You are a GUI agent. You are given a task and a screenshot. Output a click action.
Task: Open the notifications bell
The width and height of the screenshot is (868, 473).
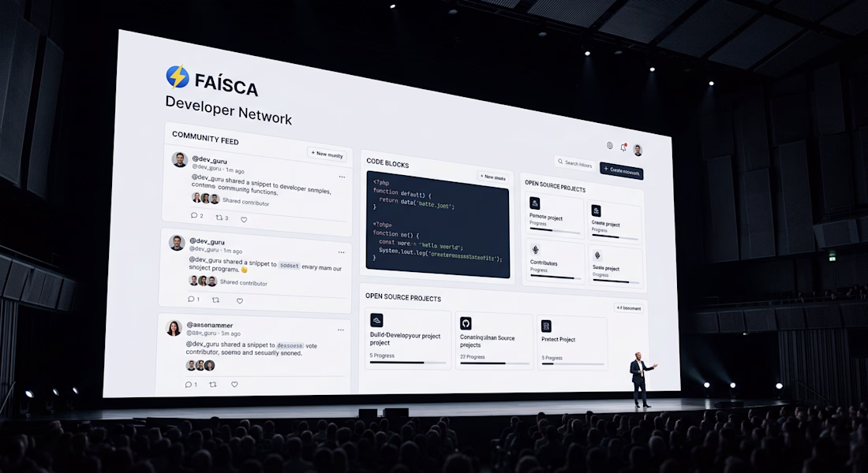623,147
